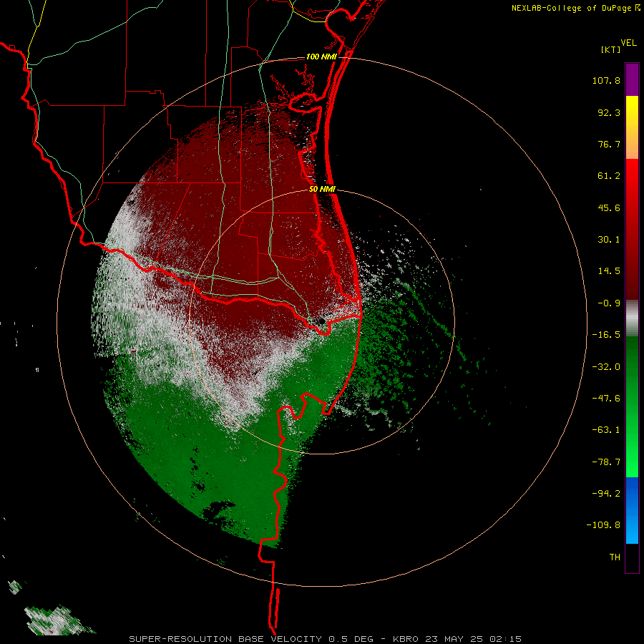Click the 61.2 legend value
The width and height of the screenshot is (644, 644).
609,176
